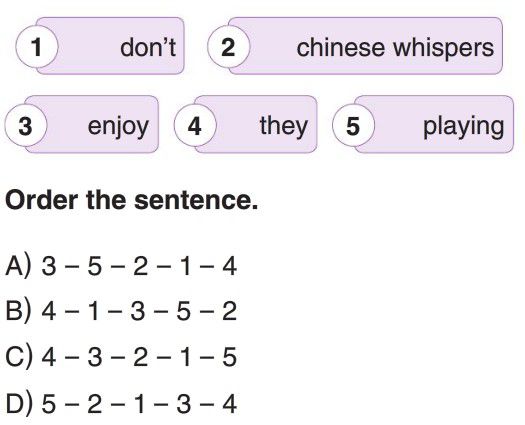Click the letter D) option label
The width and height of the screenshot is (525, 425).
pos(19,404)
